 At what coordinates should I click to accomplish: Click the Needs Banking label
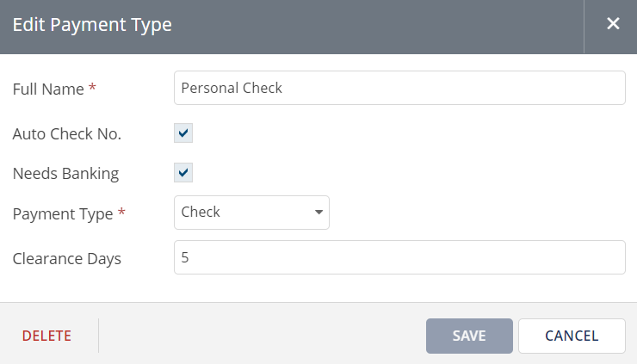pyautogui.click(x=65, y=173)
